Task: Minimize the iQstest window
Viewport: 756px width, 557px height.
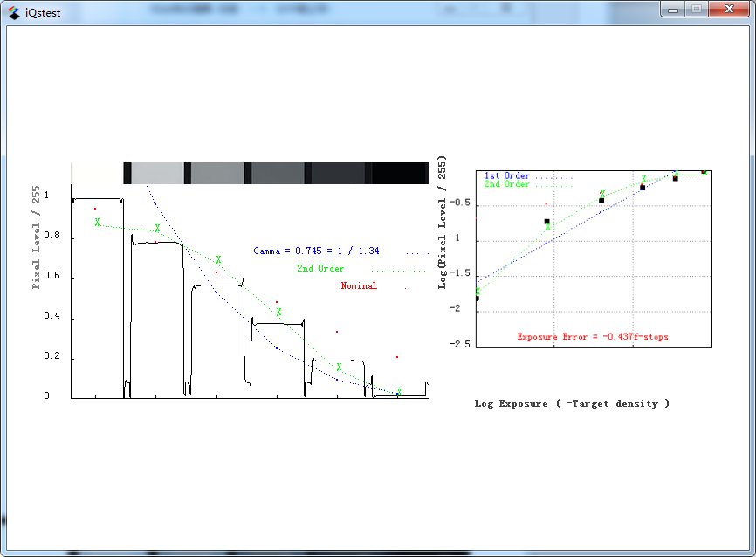Action: click(x=672, y=9)
